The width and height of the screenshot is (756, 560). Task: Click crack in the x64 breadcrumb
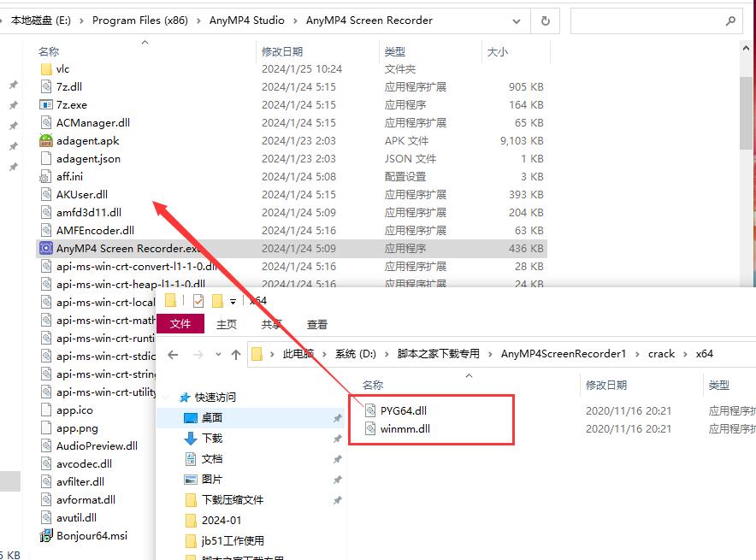tap(661, 354)
